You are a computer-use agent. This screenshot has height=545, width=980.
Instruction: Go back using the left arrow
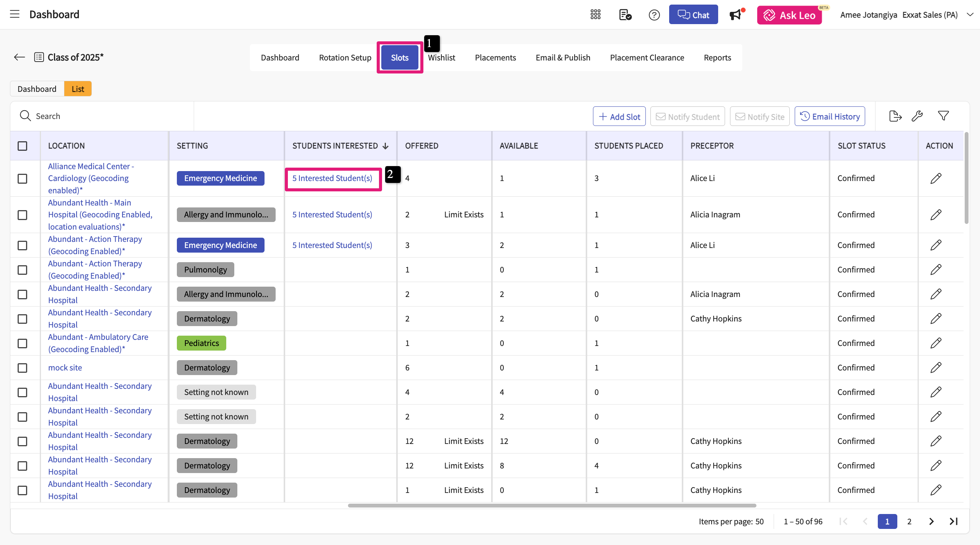[19, 57]
